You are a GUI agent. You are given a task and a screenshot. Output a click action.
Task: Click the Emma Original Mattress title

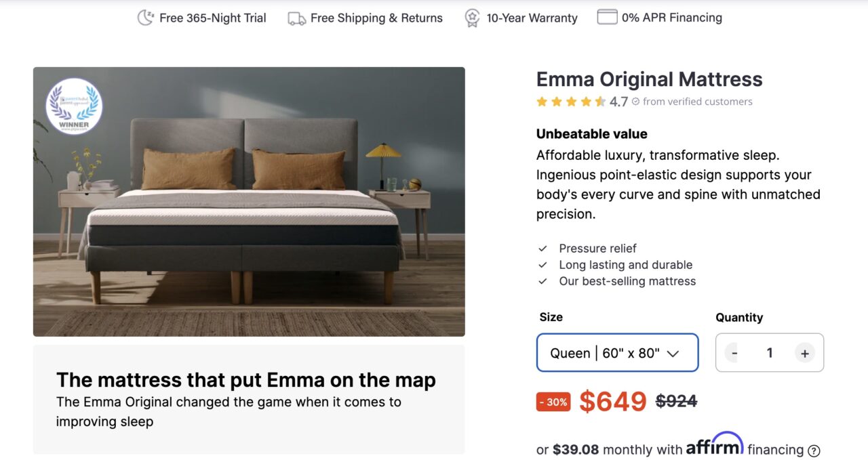tap(649, 79)
